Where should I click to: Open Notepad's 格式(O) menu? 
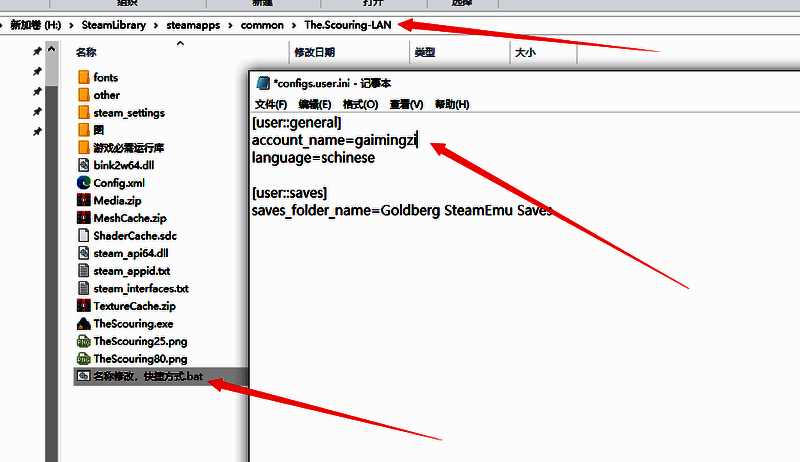(x=360, y=105)
